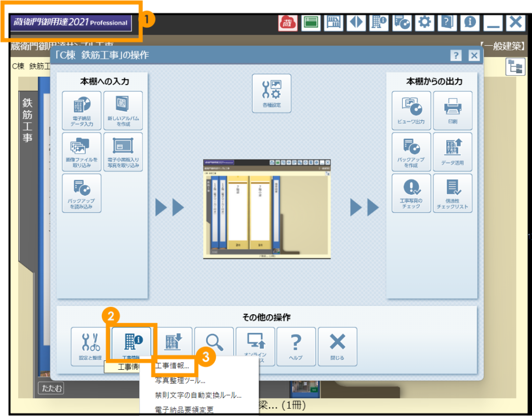Create a backup via バックアップを作成
This screenshot has height=416, width=532.
coord(411,152)
